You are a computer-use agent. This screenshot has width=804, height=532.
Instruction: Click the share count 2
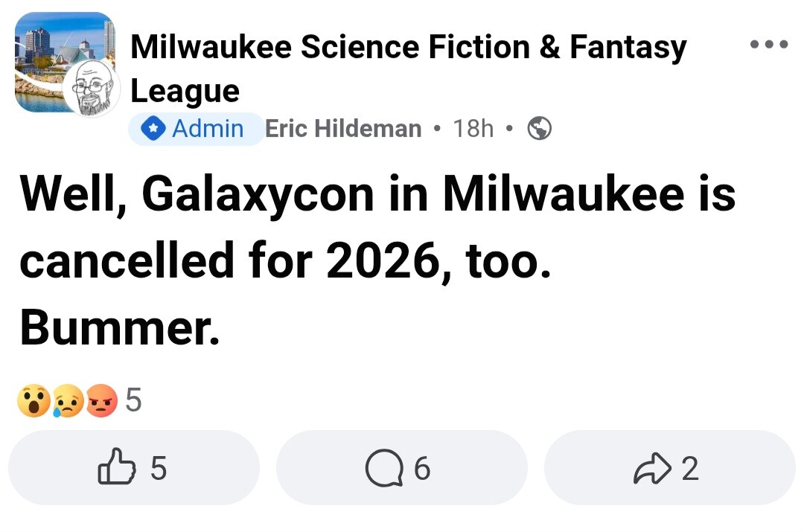(690, 468)
